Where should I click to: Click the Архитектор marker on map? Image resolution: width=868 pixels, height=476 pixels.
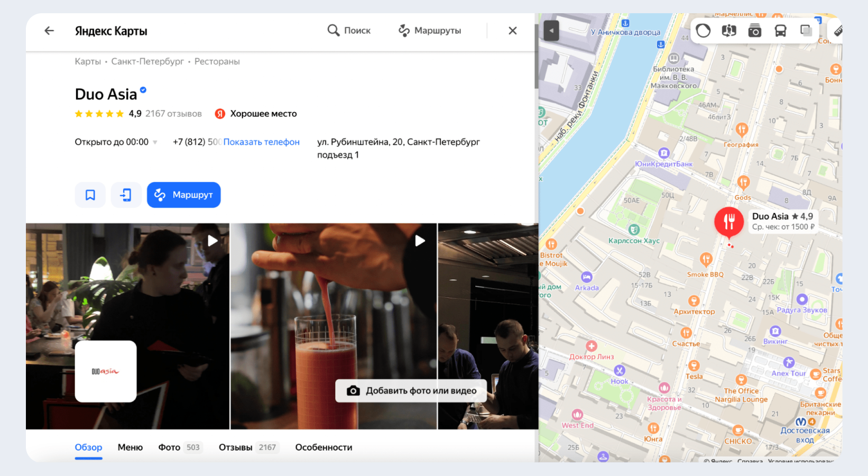point(694,301)
